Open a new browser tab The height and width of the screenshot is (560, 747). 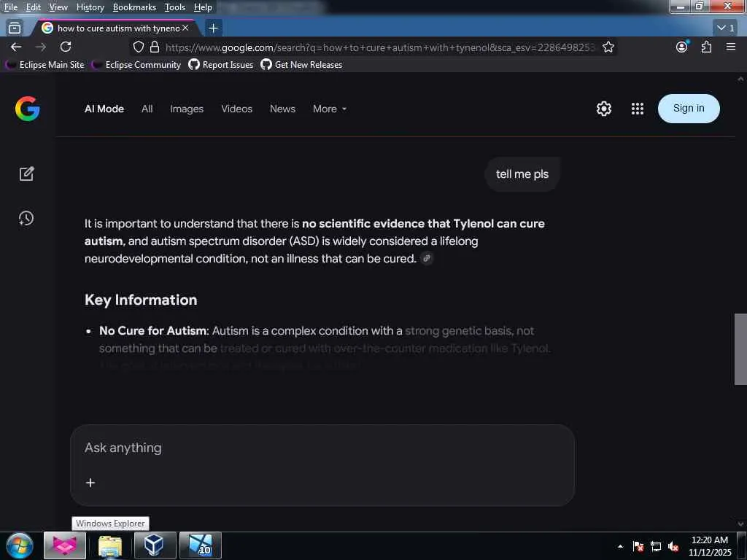point(214,28)
